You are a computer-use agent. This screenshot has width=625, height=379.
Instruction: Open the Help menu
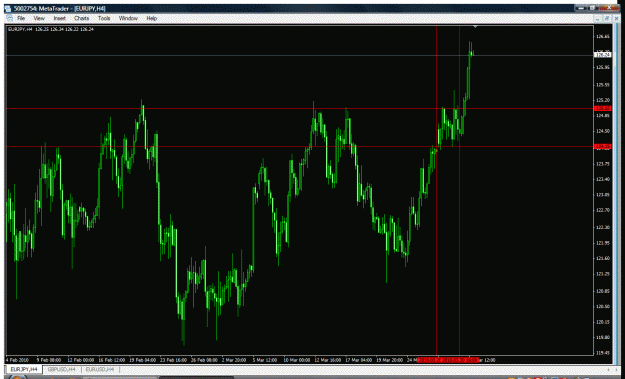click(x=151, y=18)
